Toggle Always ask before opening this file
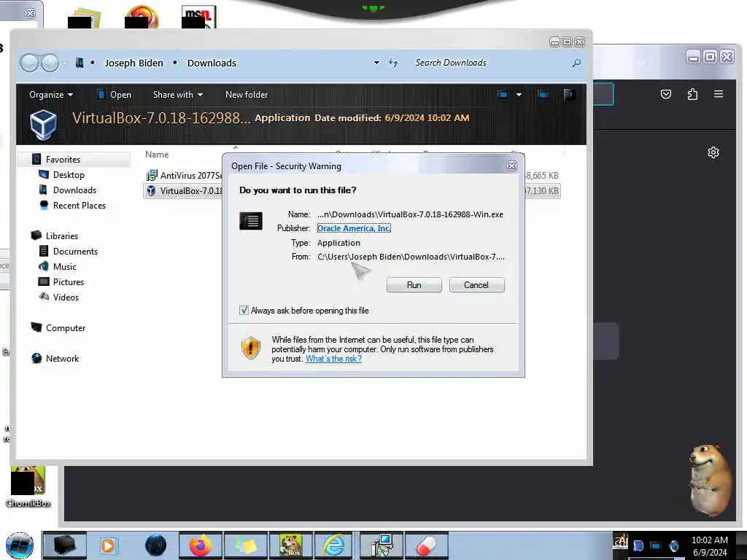Screen dimensions: 747x560 tap(244, 311)
